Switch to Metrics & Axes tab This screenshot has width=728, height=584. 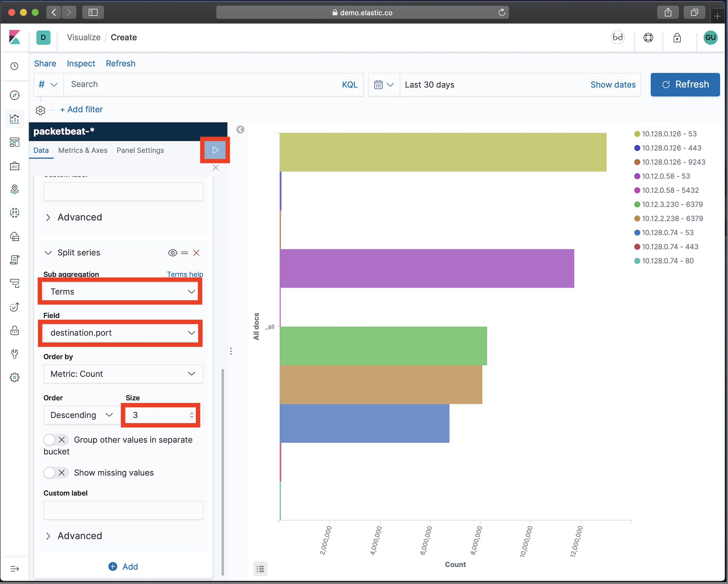[x=83, y=150]
